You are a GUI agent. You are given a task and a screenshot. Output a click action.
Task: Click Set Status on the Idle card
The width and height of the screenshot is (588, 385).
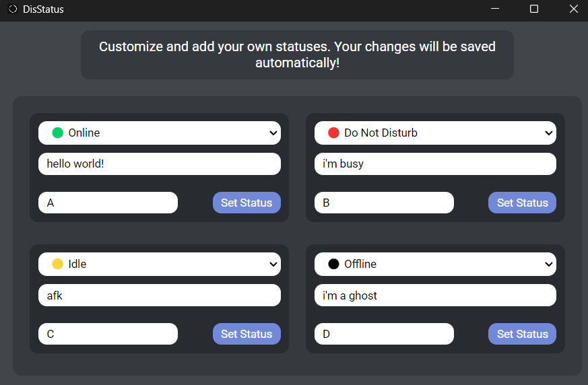(247, 334)
